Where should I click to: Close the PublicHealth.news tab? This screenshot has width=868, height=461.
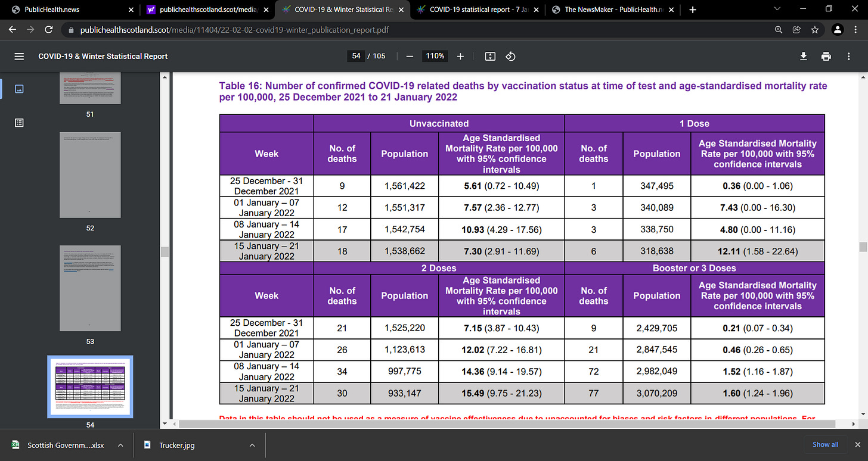click(x=131, y=10)
